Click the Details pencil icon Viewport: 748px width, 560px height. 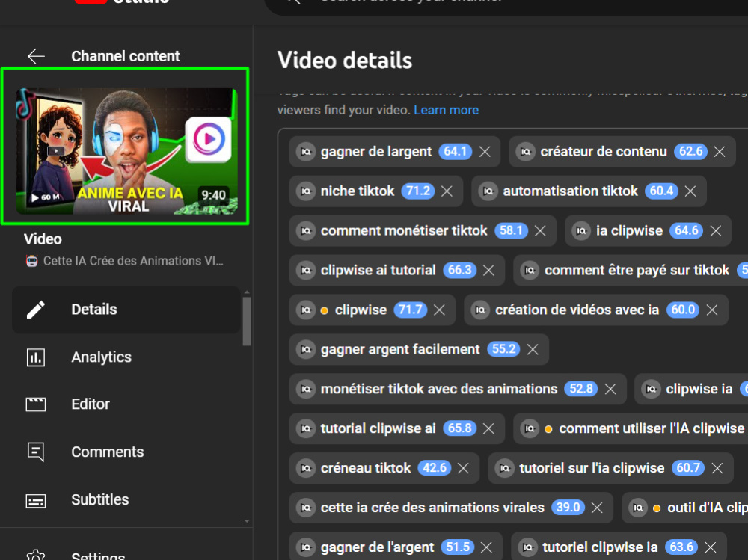point(36,310)
